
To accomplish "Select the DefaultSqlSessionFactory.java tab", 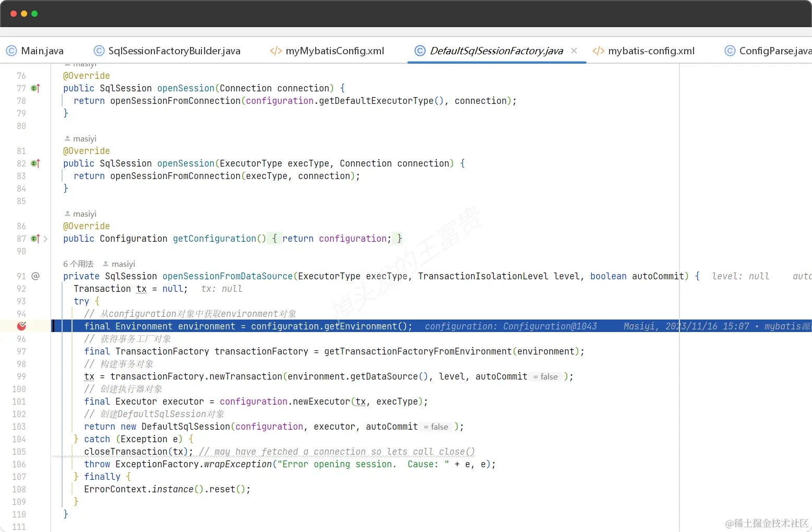I will [496, 51].
